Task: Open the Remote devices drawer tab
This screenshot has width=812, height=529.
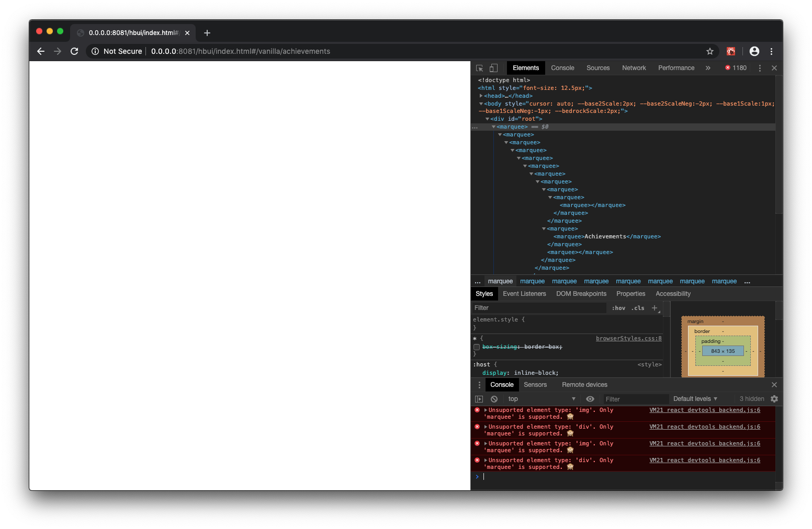Action: click(x=584, y=385)
